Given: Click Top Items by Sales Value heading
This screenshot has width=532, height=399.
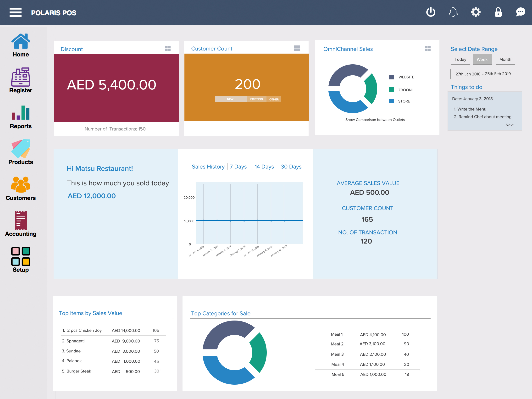Looking at the screenshot, I should 90,313.
